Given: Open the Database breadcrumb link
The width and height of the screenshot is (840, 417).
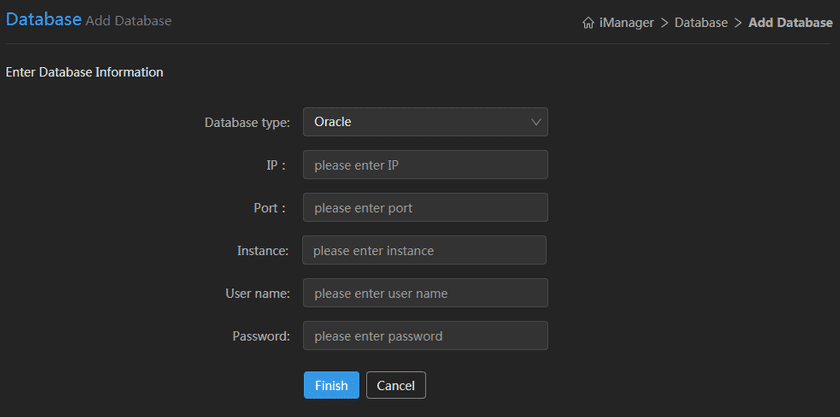Looking at the screenshot, I should point(701,22).
